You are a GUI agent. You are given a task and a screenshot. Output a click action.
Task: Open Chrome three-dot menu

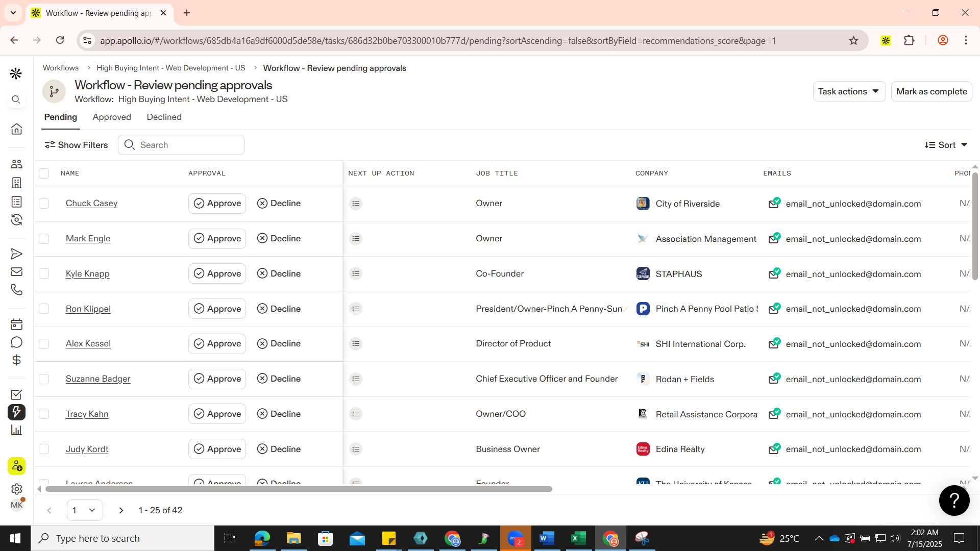[966, 40]
